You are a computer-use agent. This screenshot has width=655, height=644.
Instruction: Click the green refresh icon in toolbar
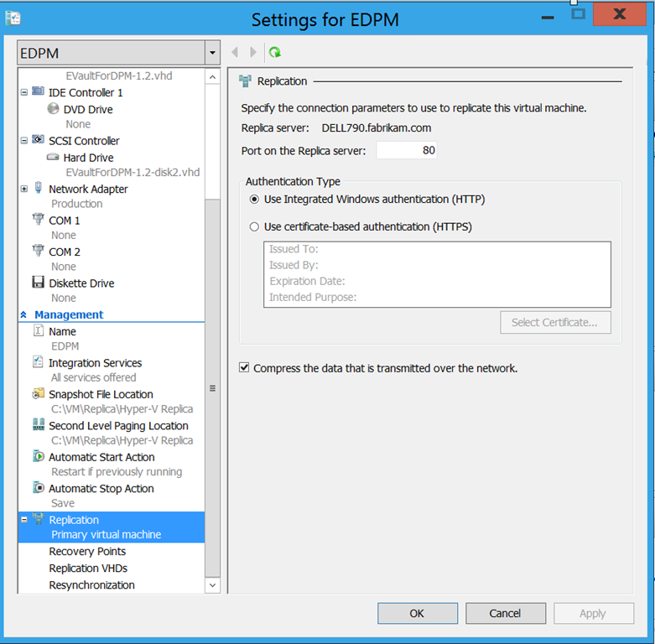pyautogui.click(x=275, y=52)
